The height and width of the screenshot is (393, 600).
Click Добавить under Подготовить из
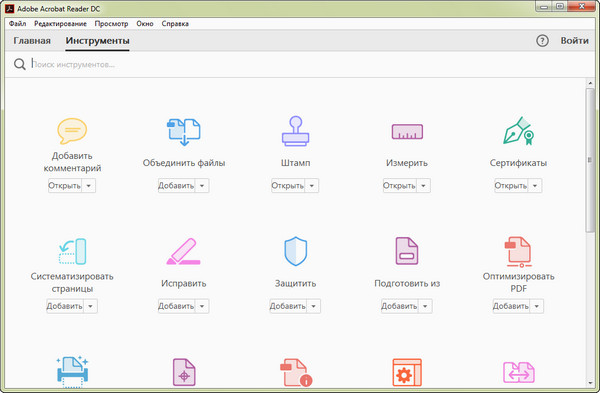399,306
